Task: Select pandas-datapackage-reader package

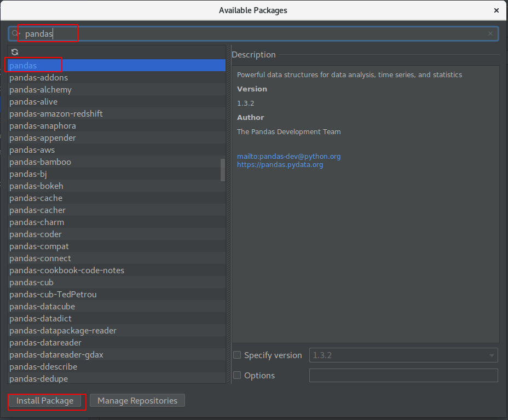Action: click(x=117, y=330)
